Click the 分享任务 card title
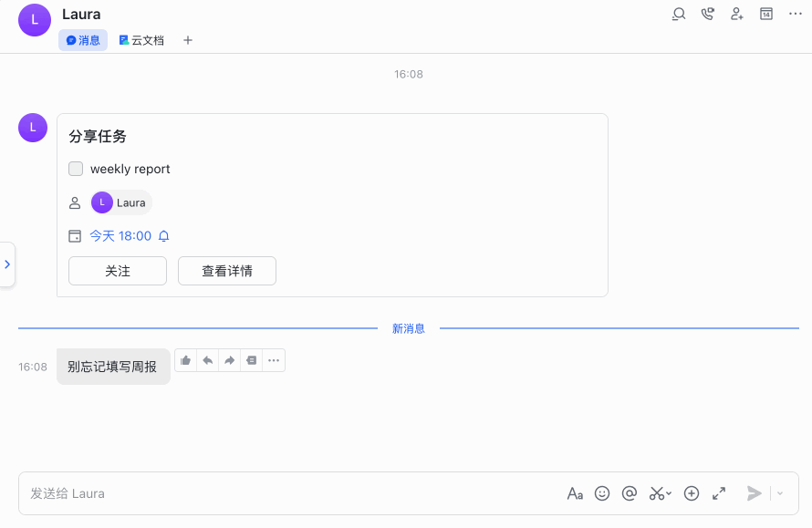Image resolution: width=812 pixels, height=528 pixels. coord(98,136)
